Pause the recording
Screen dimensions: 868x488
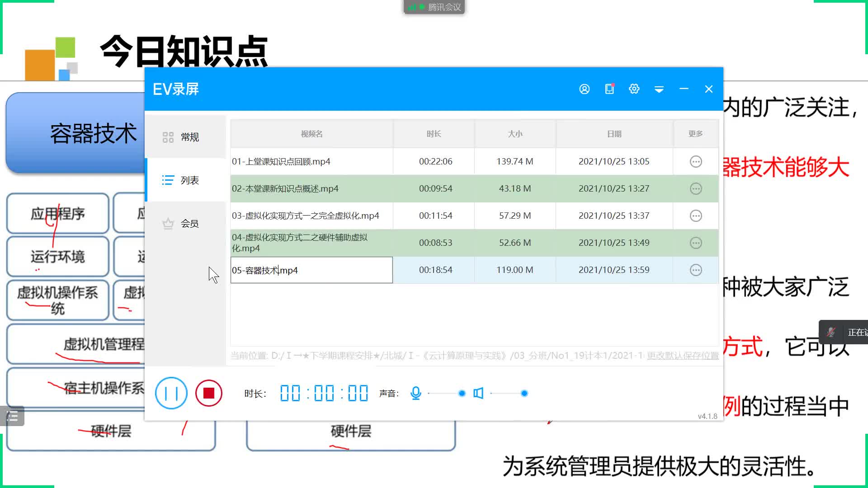171,393
